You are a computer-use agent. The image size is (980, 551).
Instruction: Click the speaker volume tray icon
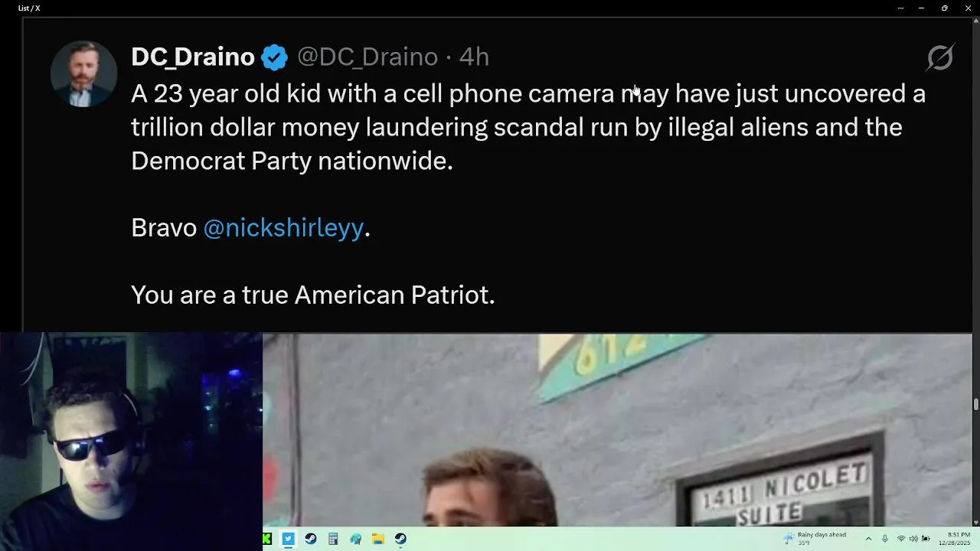pos(913,539)
